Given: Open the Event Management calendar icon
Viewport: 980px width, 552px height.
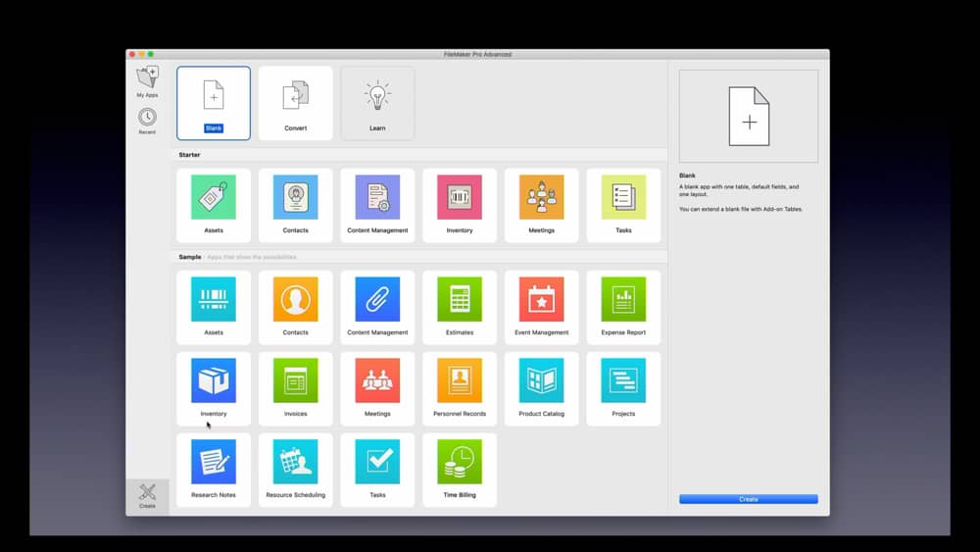Looking at the screenshot, I should coord(541,299).
